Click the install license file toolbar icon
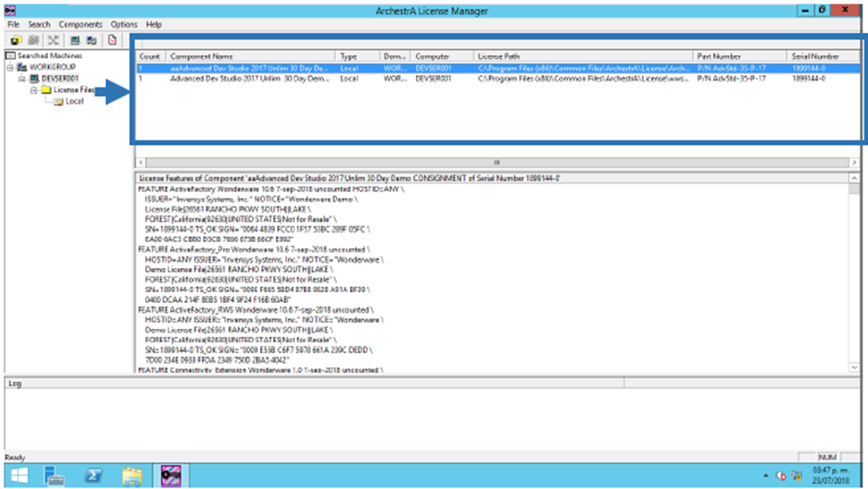868x489 pixels. (16, 40)
